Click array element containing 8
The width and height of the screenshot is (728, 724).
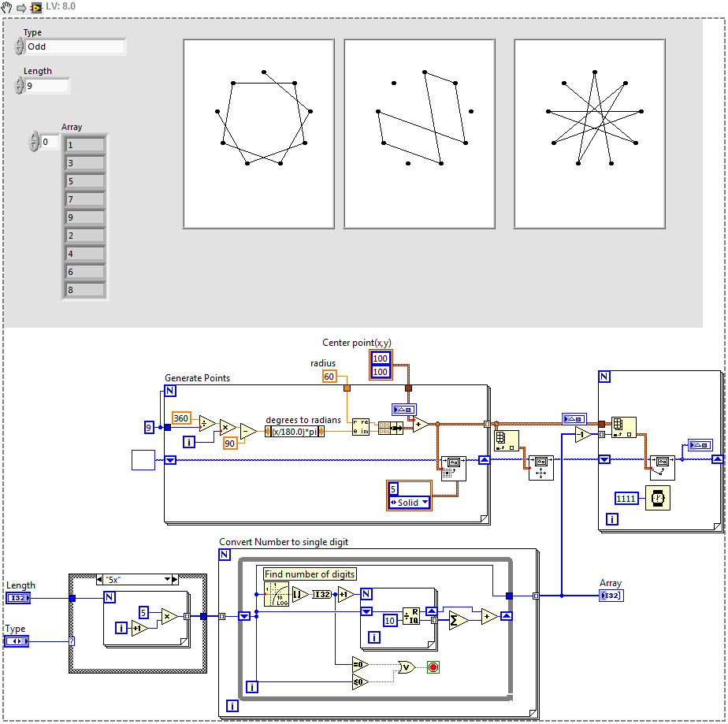[84, 290]
